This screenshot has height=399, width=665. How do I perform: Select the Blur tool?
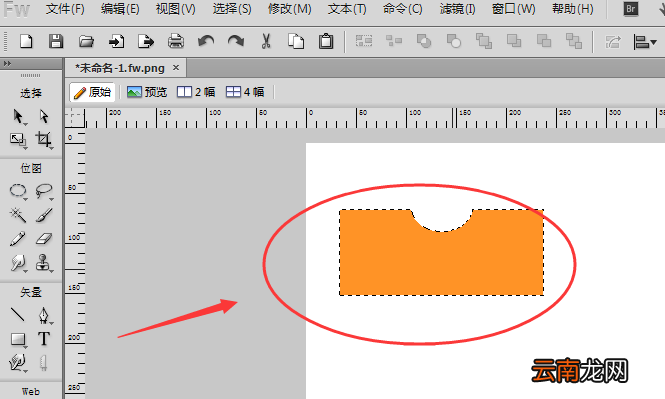coord(18,263)
